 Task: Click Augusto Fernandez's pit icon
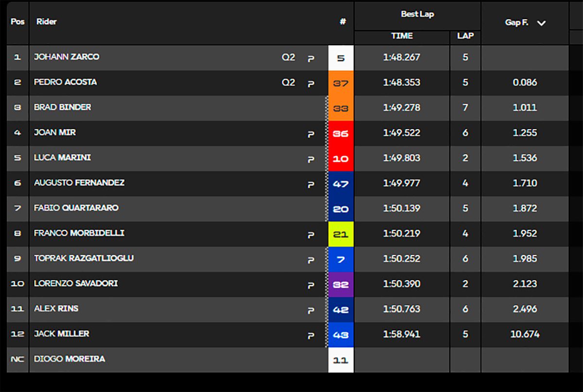click(311, 184)
